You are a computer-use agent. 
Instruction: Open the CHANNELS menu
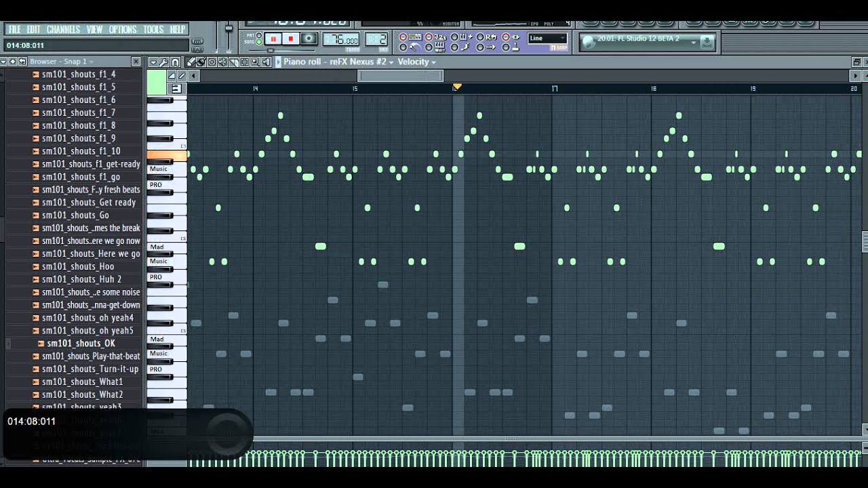coord(63,29)
